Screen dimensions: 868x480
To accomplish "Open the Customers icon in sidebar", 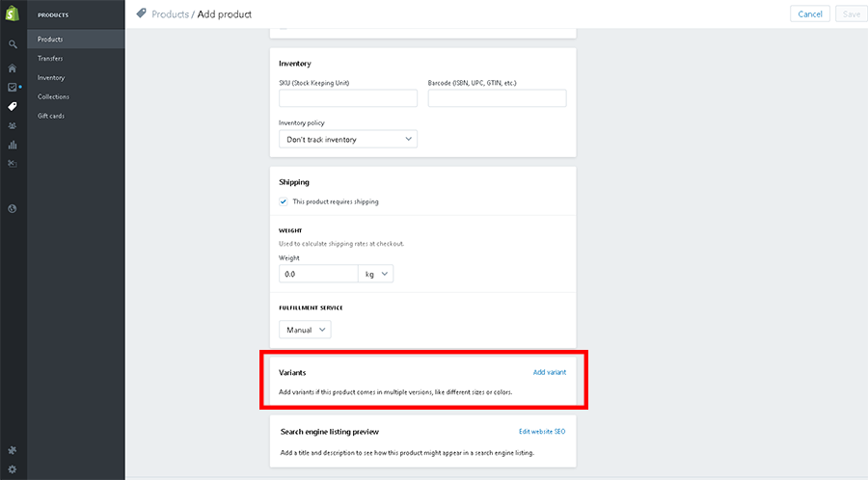I will point(13,126).
